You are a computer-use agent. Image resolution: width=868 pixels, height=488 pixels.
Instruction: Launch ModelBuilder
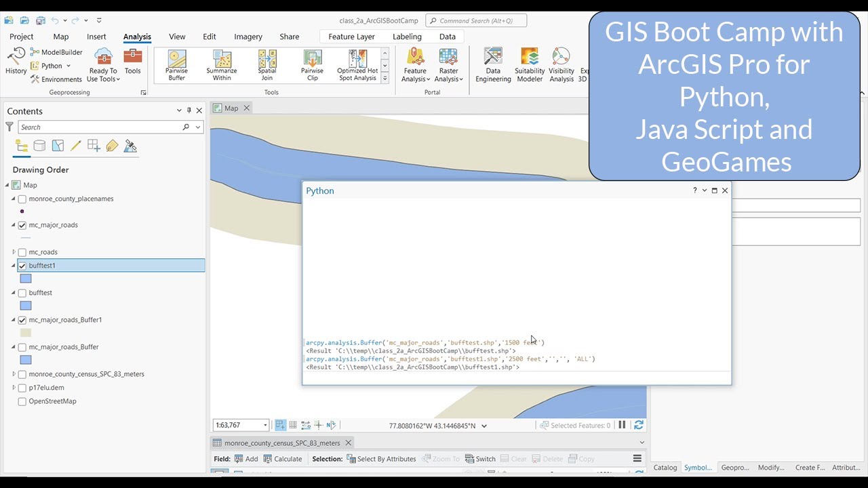pyautogui.click(x=56, y=52)
